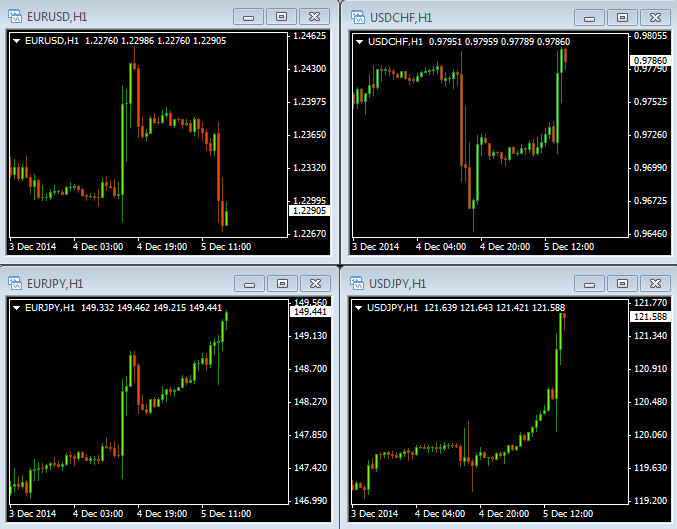The width and height of the screenshot is (677, 529).
Task: Expand the EURUSD,H1 chart dropdown triangle
Action: pyautogui.click(x=17, y=41)
